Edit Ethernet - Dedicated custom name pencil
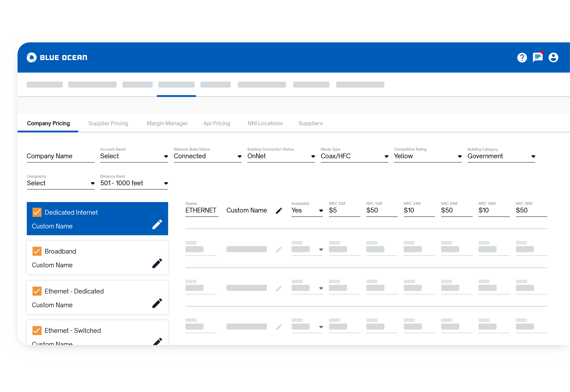The height and width of the screenshot is (392, 570). pyautogui.click(x=157, y=303)
